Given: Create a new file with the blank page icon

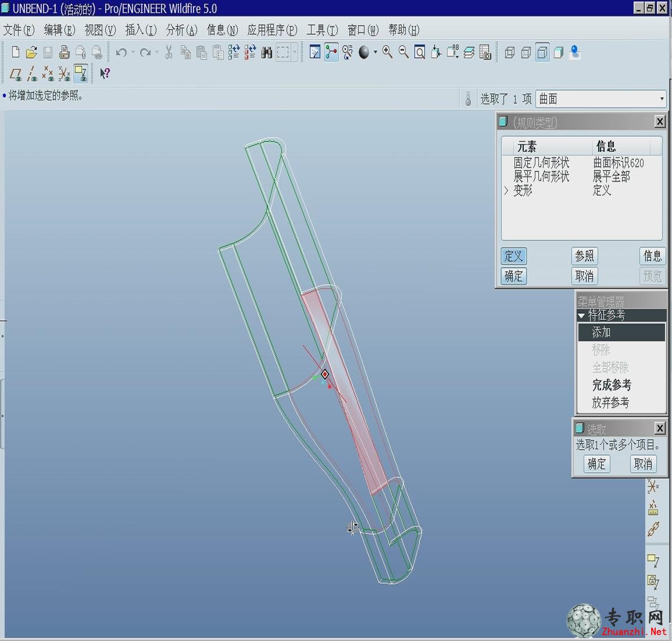Looking at the screenshot, I should tap(16, 52).
